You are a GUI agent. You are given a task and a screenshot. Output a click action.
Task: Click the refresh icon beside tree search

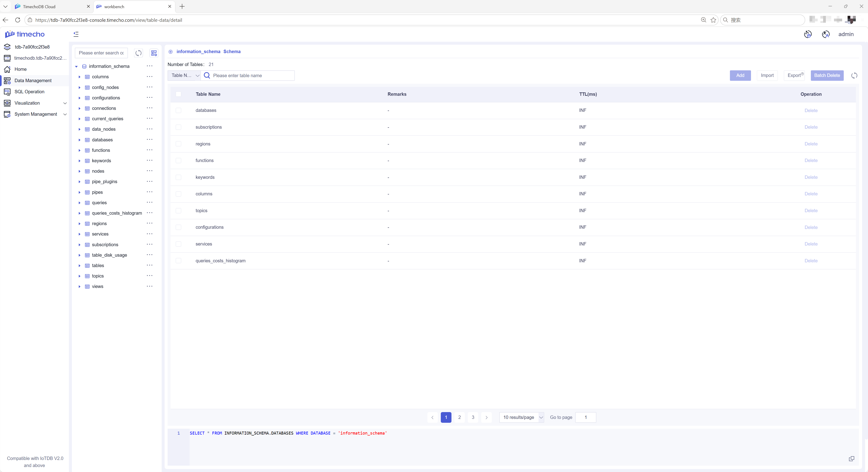click(139, 53)
